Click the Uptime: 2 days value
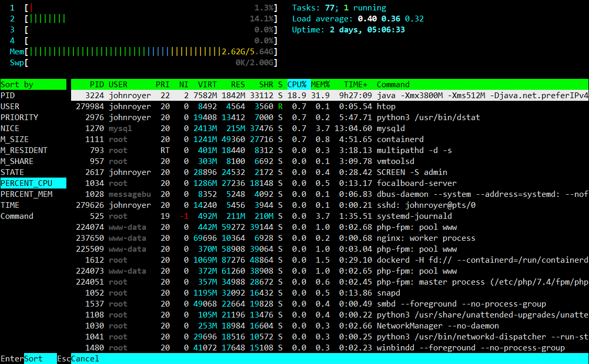Image resolution: width=589 pixels, height=364 pixels. pyautogui.click(x=367, y=30)
